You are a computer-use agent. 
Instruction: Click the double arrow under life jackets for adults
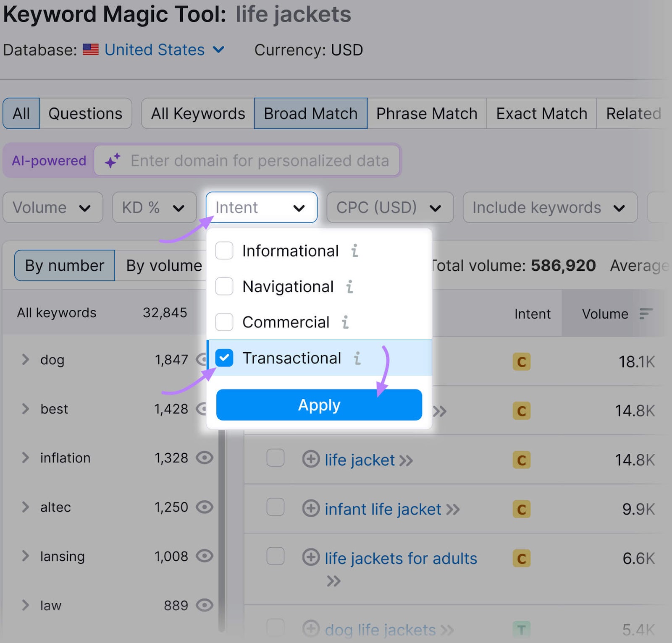click(x=334, y=581)
